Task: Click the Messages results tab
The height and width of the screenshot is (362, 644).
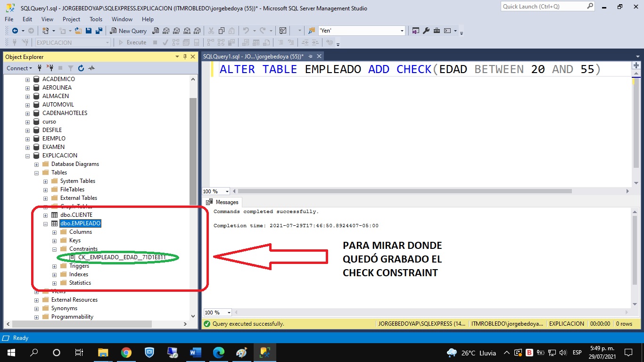Action: point(223,202)
